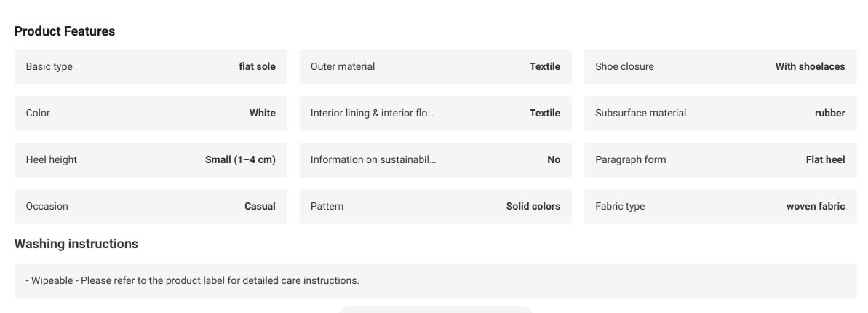Select the Color White feature row
This screenshot has width=868, height=313.
point(151,113)
